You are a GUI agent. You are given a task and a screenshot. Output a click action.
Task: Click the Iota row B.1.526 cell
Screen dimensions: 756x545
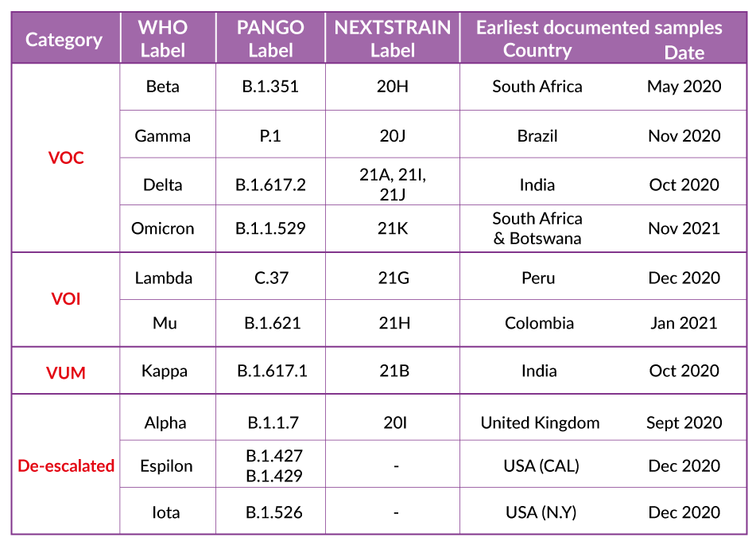tap(273, 512)
